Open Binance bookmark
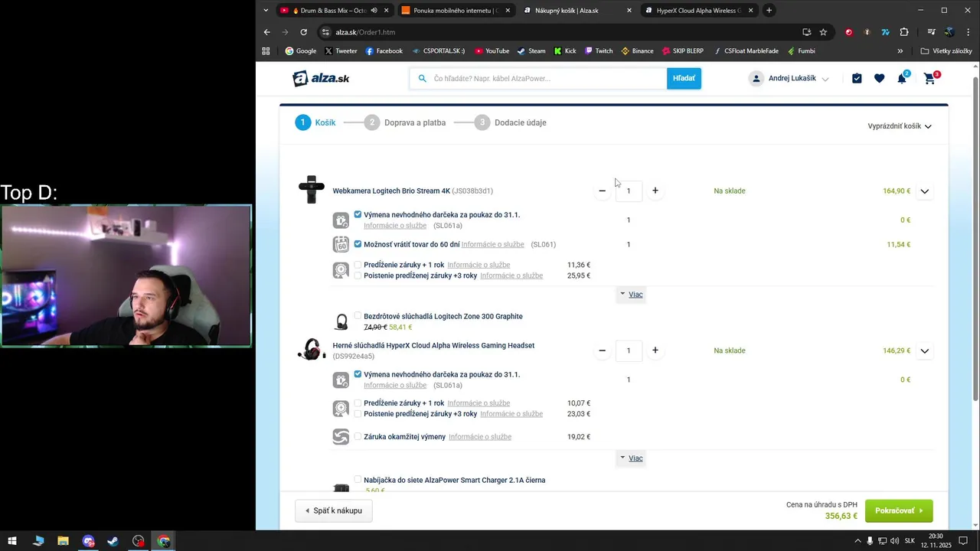This screenshot has width=980, height=551. pos(637,51)
